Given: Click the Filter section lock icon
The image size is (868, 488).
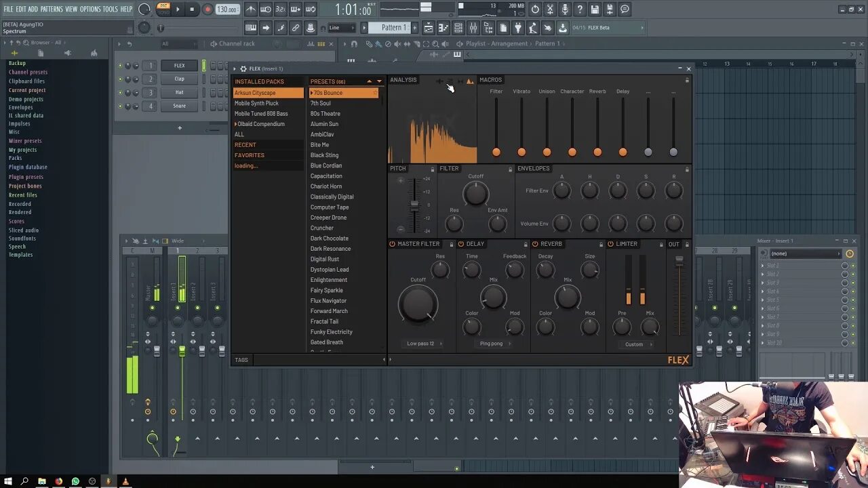Looking at the screenshot, I should click(x=510, y=169).
